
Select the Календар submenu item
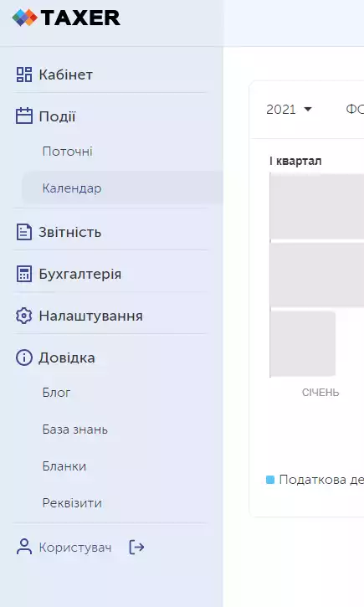pos(72,188)
